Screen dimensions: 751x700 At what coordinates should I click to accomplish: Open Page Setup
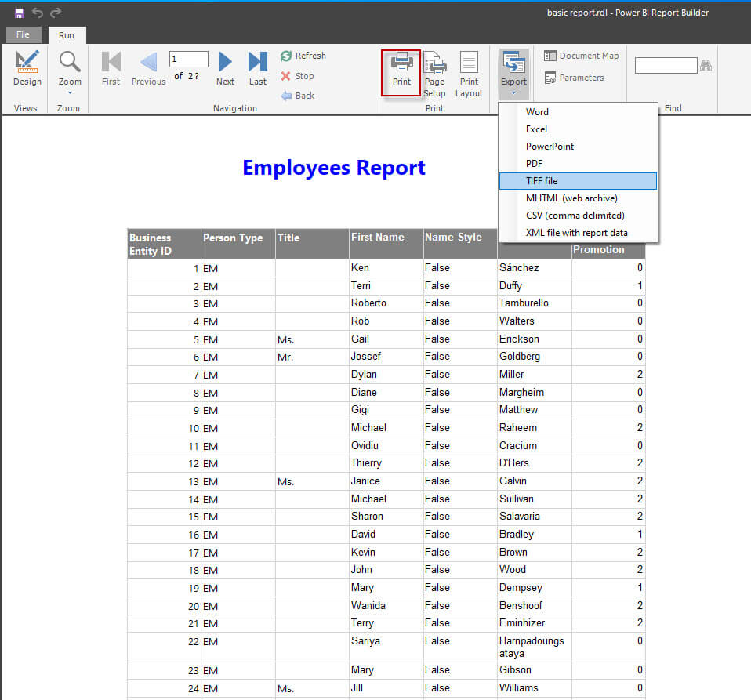tap(434, 74)
